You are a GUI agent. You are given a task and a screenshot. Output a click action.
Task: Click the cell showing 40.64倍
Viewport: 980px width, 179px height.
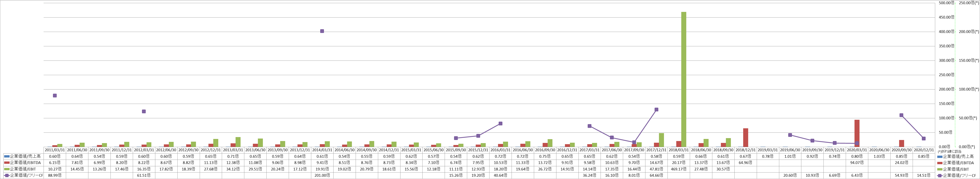pos(500,176)
